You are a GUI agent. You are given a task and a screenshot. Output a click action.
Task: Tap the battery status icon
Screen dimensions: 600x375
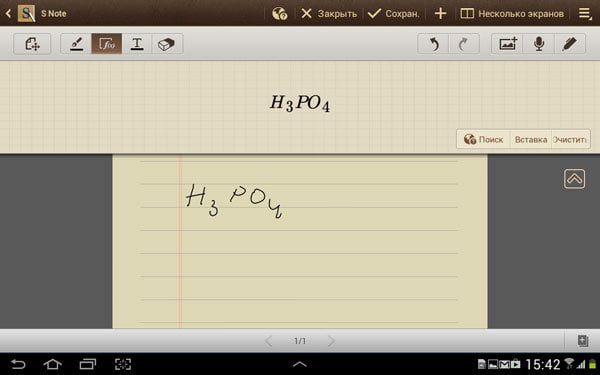coord(593,364)
